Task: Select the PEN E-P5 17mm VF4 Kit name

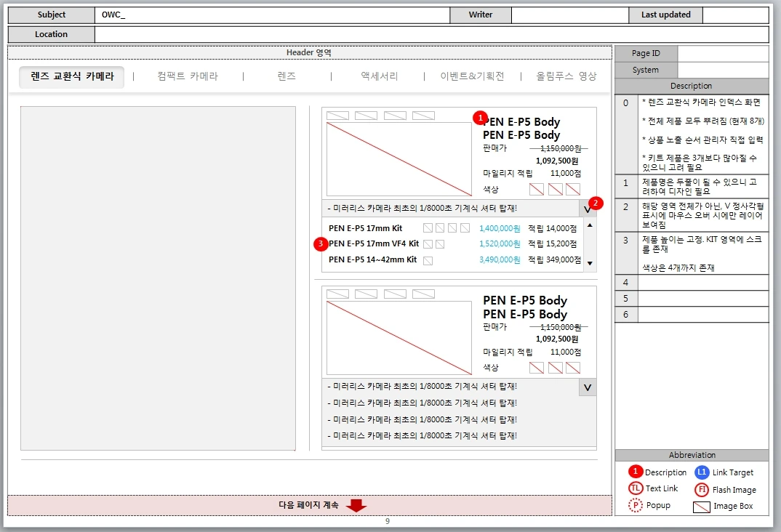Action: point(374,244)
